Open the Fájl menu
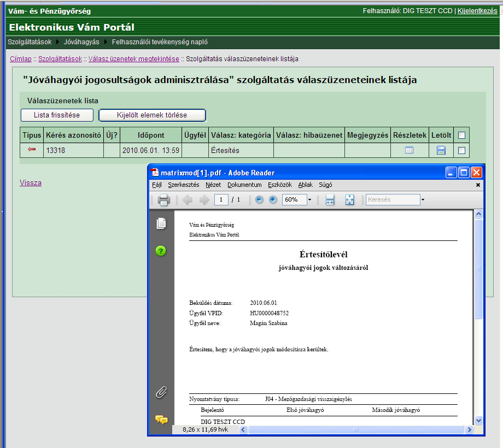The image size is (503, 448). [x=157, y=185]
